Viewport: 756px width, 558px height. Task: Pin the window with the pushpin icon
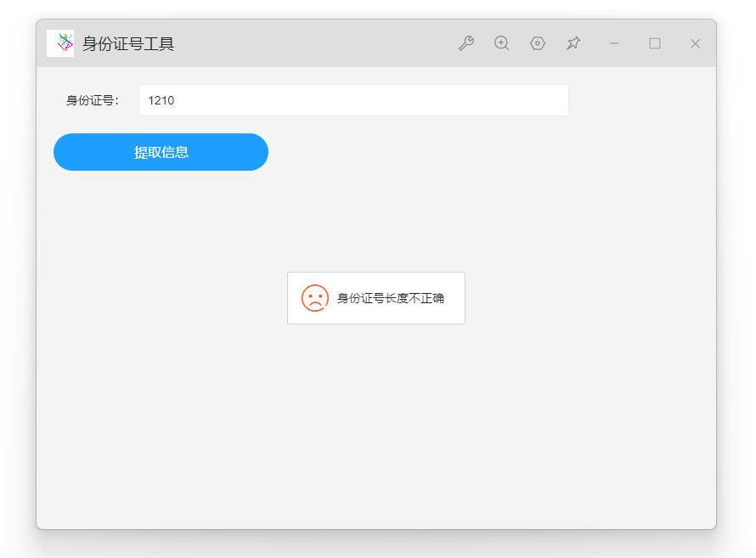pos(573,43)
